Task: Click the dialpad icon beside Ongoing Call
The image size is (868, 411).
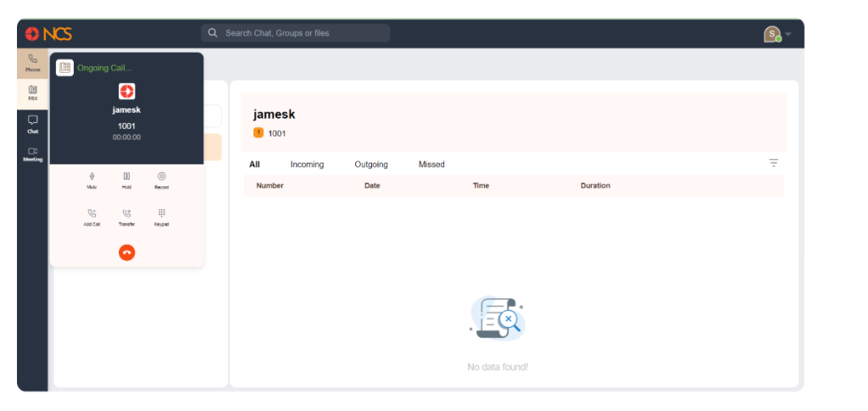Action: pyautogui.click(x=64, y=68)
